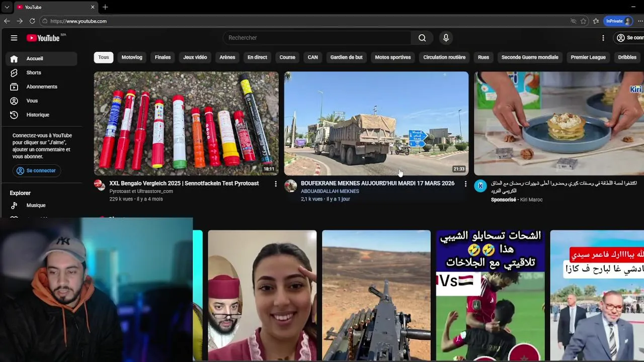Open the browser favorites list icon

596,21
